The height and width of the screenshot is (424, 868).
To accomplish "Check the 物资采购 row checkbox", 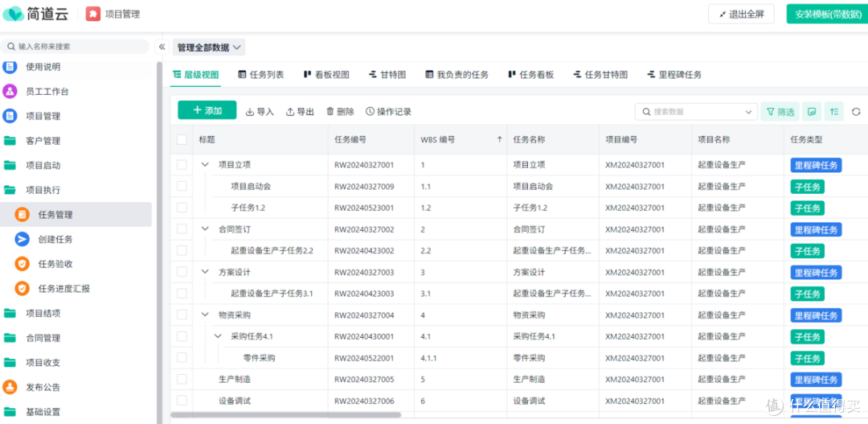I will [182, 315].
